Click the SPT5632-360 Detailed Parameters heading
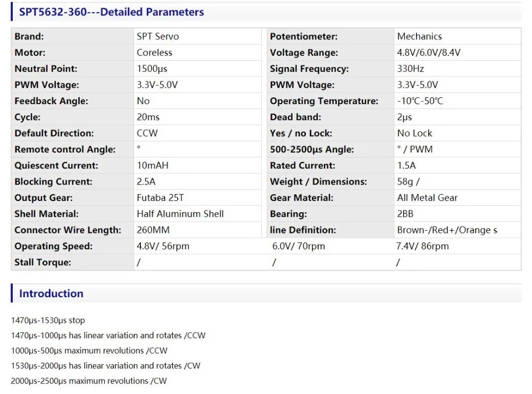The image size is (532, 394). (111, 12)
